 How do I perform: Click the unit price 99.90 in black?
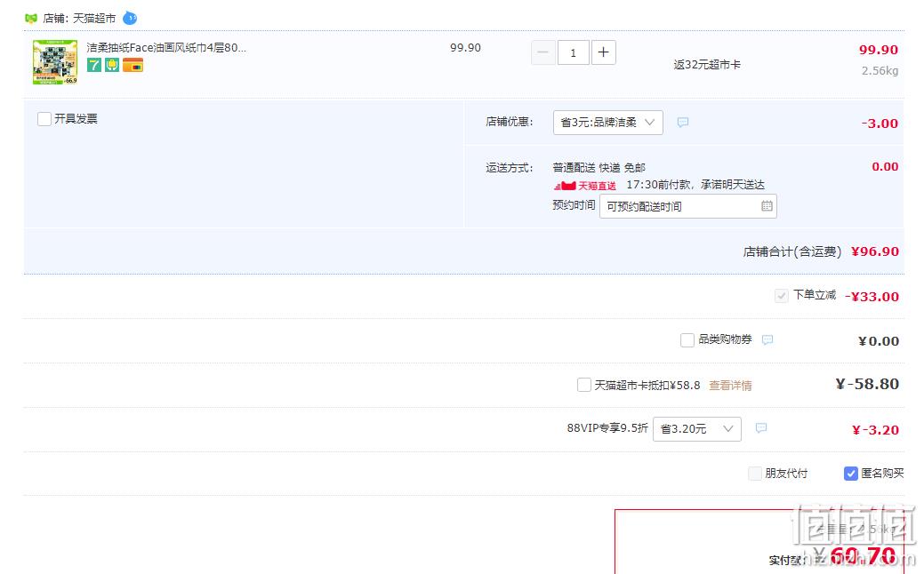[465, 48]
